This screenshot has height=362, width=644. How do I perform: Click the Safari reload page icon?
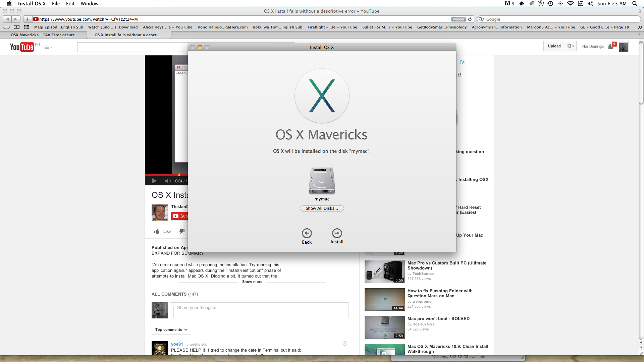(x=470, y=19)
